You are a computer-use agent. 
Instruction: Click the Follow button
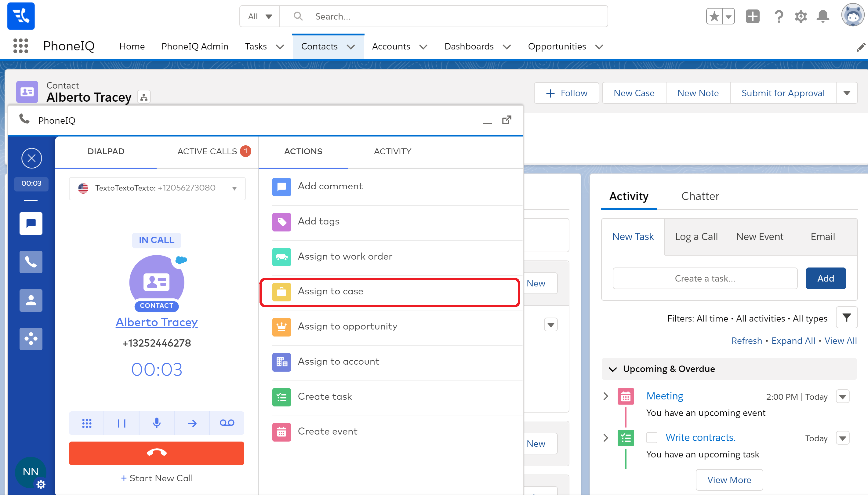[x=566, y=93]
